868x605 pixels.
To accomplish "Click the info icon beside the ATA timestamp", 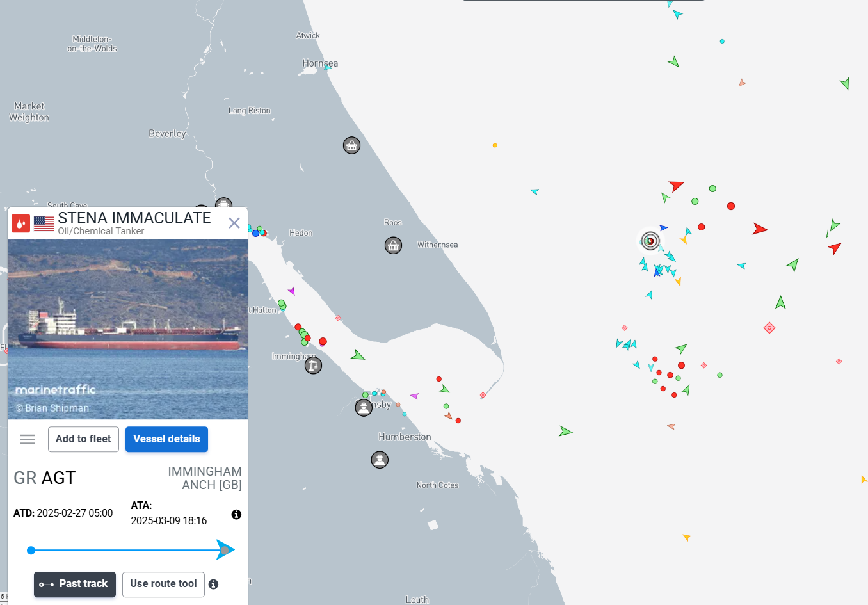I will 236,514.
